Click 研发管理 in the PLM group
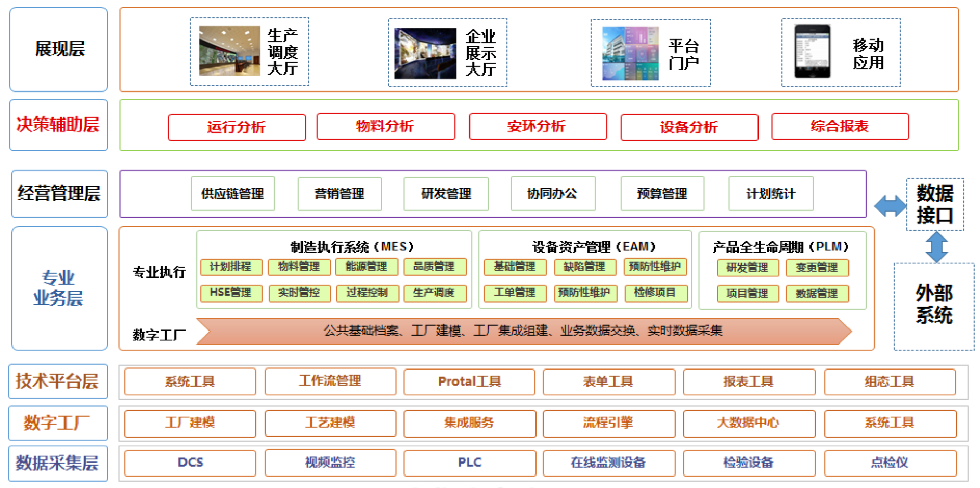This screenshot has height=488, width=980. pos(748,268)
